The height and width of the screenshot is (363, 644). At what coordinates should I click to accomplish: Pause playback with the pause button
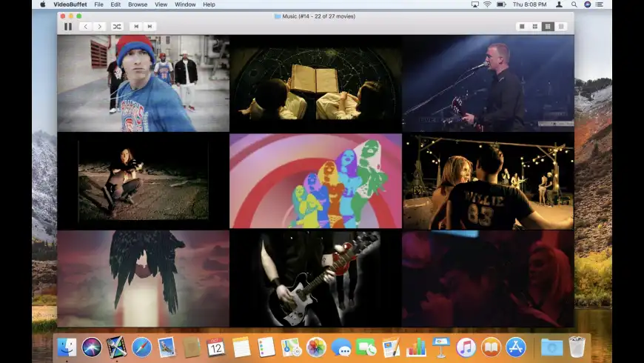point(68,27)
